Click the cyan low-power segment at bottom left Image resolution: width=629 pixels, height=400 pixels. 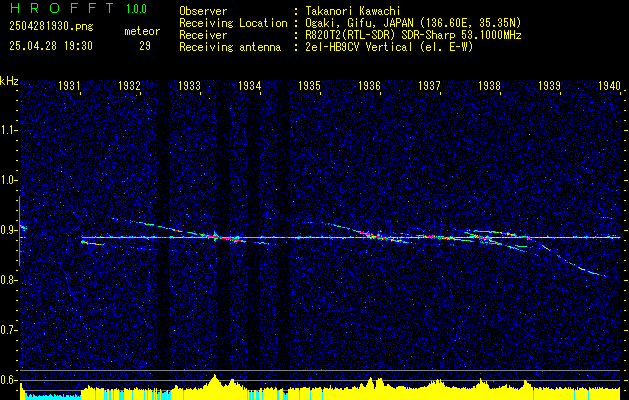point(53,396)
